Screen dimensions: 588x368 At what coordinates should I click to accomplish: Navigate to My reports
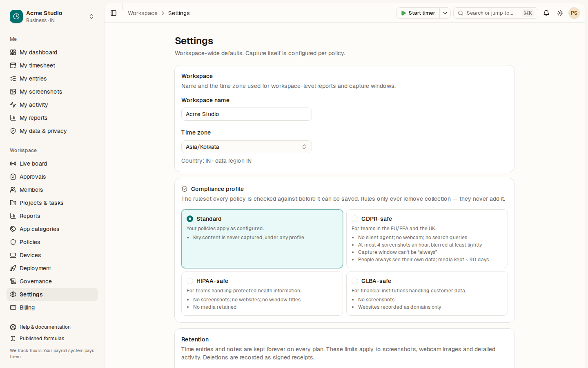click(52, 118)
